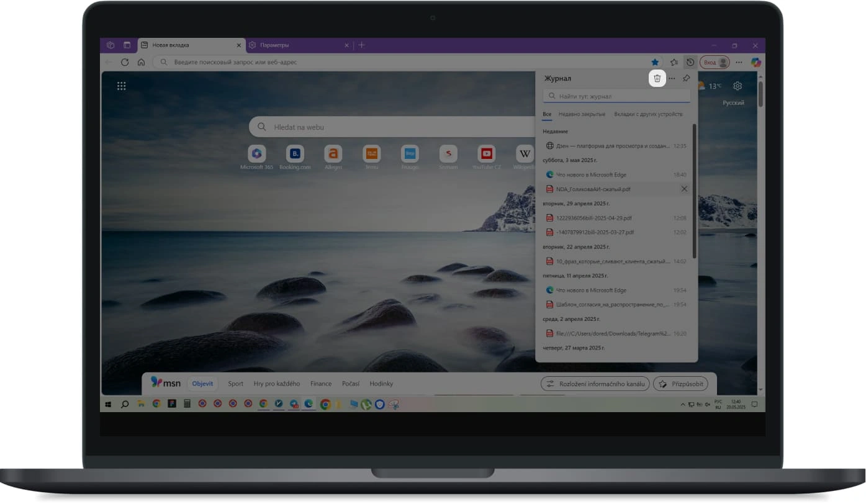
Task: Switch to the Параметры tab
Action: click(x=300, y=45)
